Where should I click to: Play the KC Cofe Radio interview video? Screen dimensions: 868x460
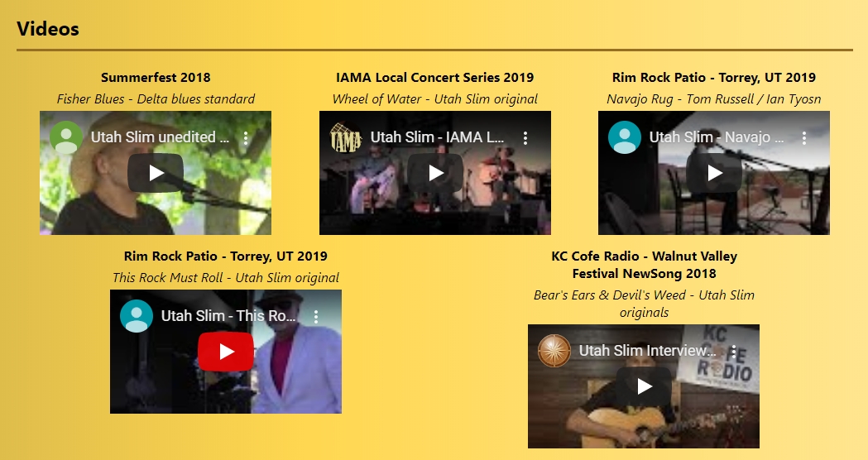(644, 386)
